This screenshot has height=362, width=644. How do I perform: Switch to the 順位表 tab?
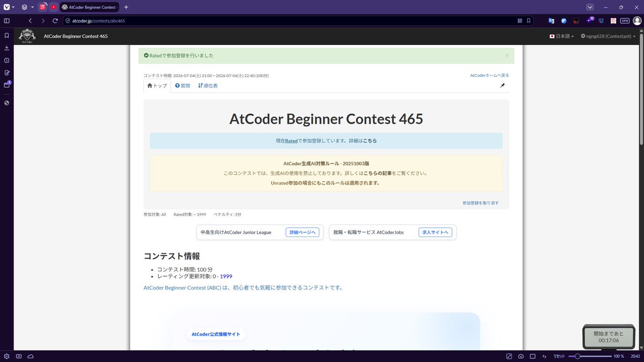click(208, 86)
